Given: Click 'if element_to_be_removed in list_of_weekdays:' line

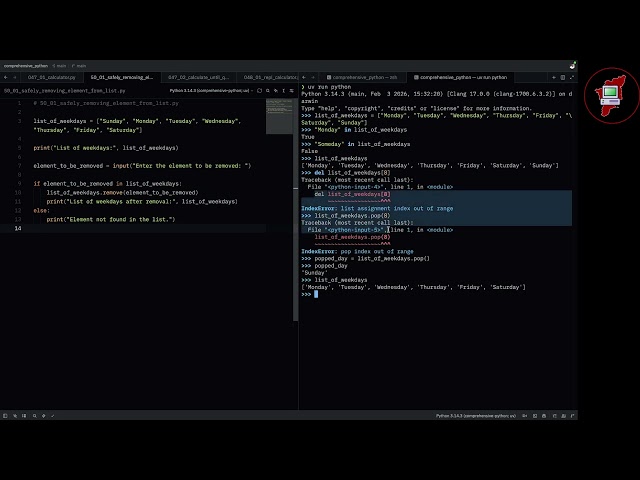Looking at the screenshot, I should point(107,184).
